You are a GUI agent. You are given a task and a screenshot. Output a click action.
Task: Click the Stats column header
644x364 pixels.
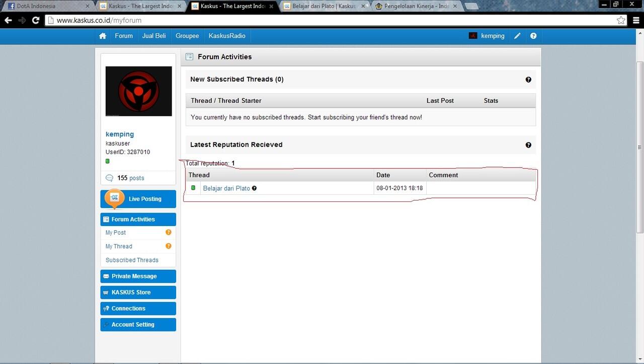click(x=491, y=101)
